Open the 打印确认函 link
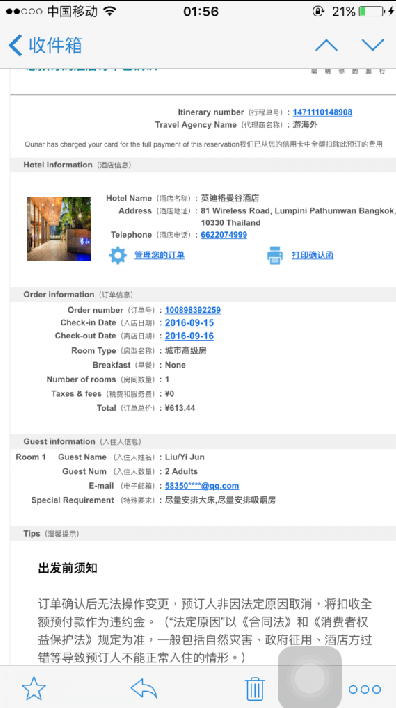This screenshot has width=396, height=708. click(x=312, y=255)
